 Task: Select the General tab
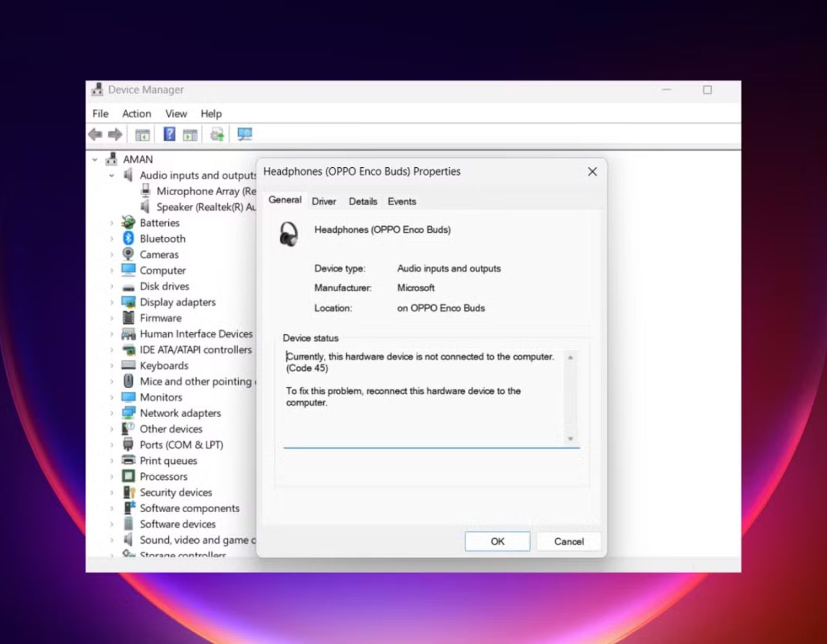[x=285, y=200]
